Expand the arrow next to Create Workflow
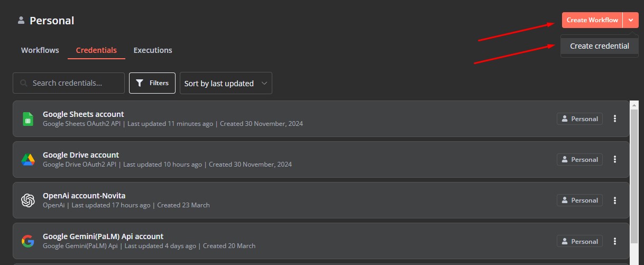644x265 pixels. 631,20
